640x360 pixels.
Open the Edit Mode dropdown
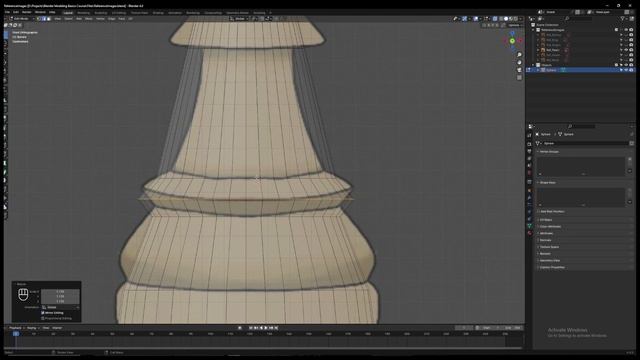point(22,19)
